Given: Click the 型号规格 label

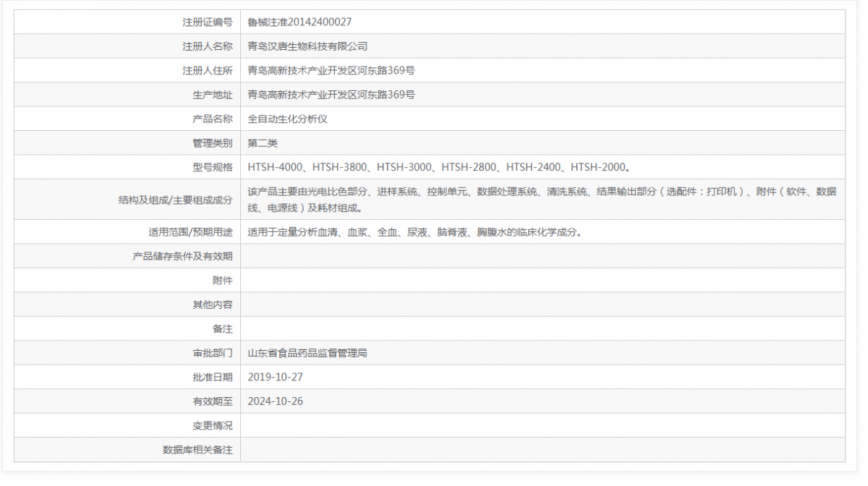Looking at the screenshot, I should click(x=213, y=167).
